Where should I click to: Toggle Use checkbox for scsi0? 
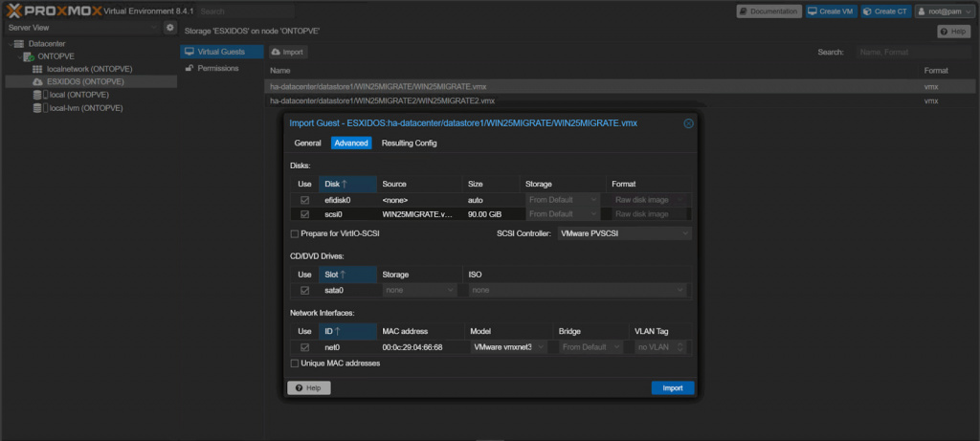click(305, 214)
